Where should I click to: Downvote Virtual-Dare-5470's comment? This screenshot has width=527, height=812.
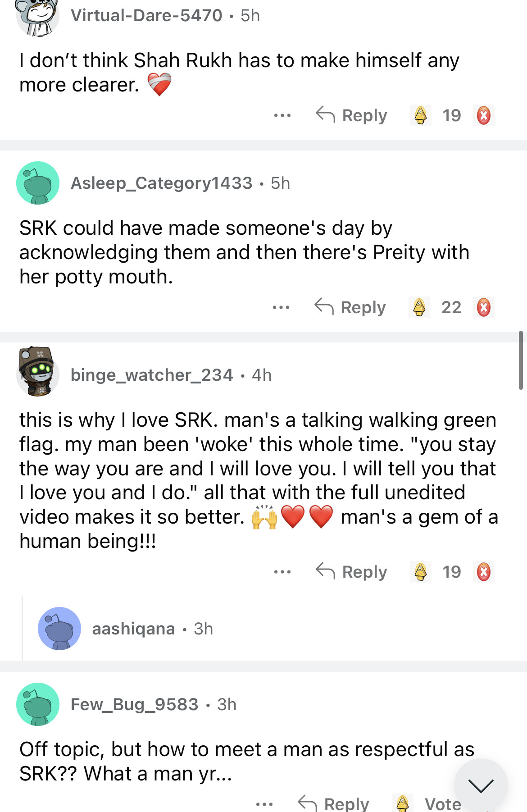click(484, 115)
